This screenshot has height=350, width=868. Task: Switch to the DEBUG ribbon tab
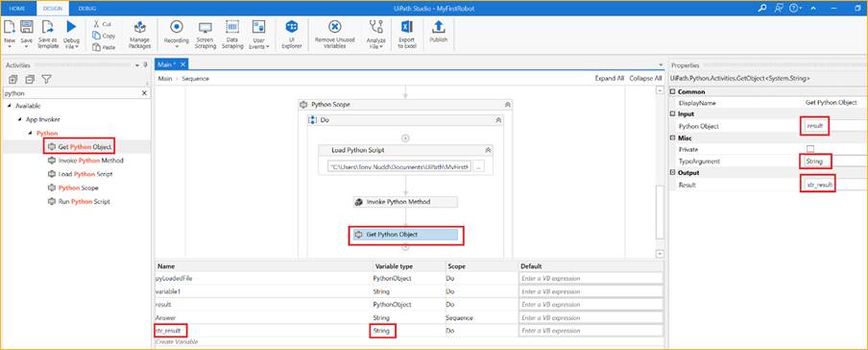87,9
